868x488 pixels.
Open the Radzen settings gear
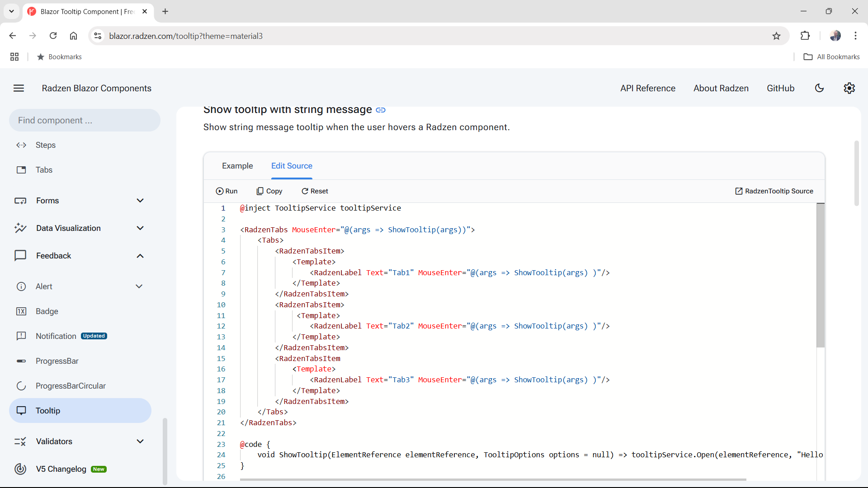point(849,88)
